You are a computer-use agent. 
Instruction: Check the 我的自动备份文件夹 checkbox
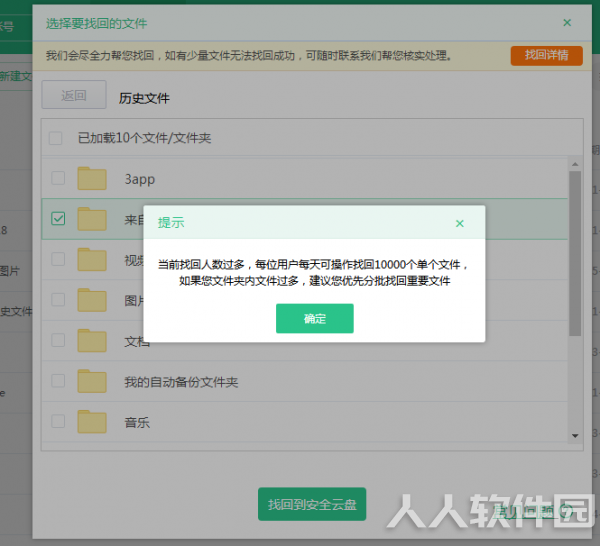pos(58,381)
